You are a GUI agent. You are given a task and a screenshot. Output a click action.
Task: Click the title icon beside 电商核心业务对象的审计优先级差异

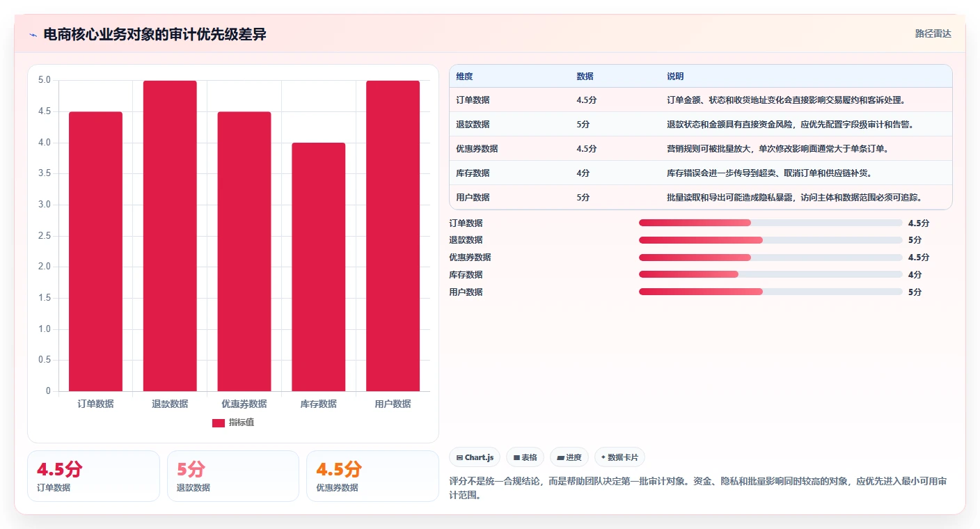coord(33,35)
